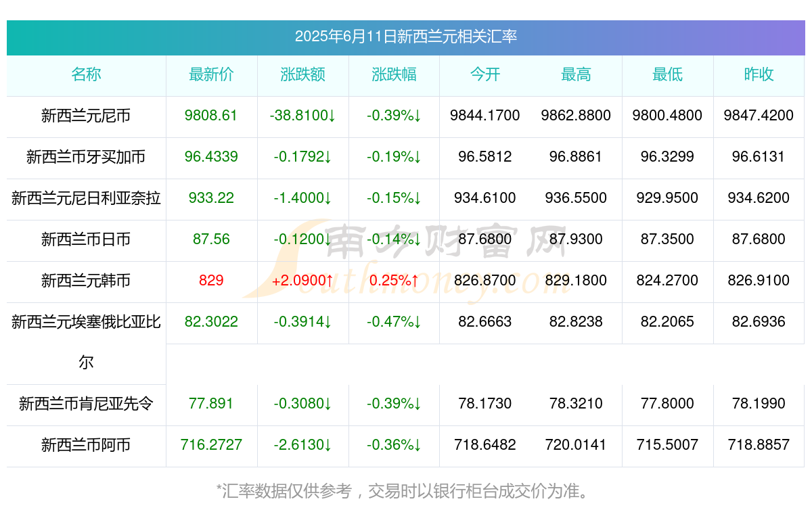The height and width of the screenshot is (512, 812).
Task: Click high value 82.8238
Action: coord(576,322)
